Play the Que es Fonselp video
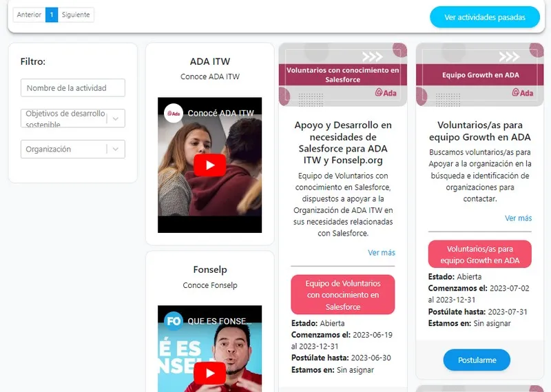This screenshot has height=392, width=551. point(209,373)
